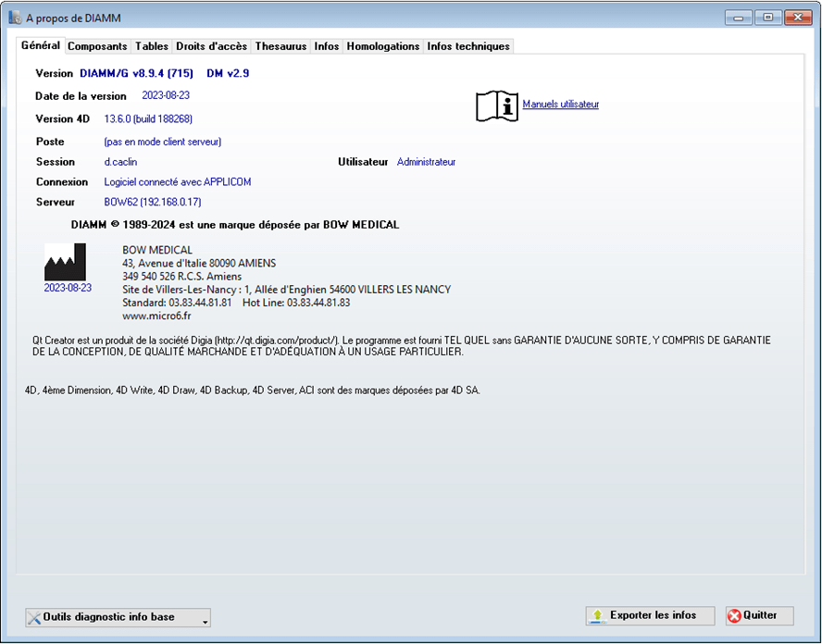Click version text DIAMM/G v8.9.4 (715)

136,73
